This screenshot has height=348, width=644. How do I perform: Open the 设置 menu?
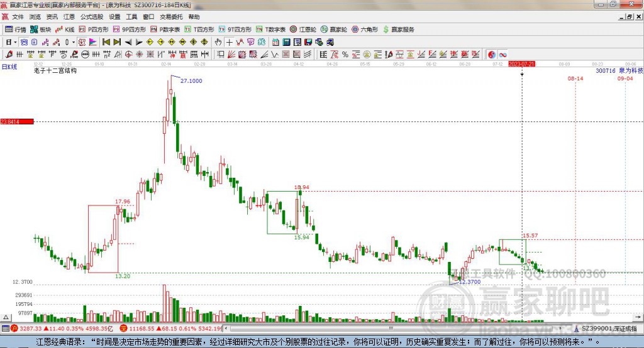point(114,17)
